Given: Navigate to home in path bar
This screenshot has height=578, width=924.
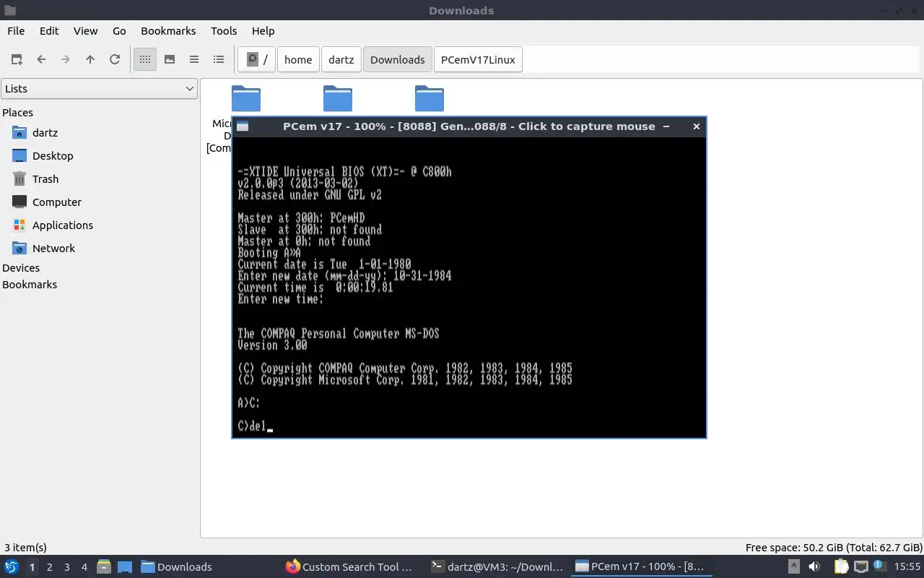Looking at the screenshot, I should [x=298, y=59].
